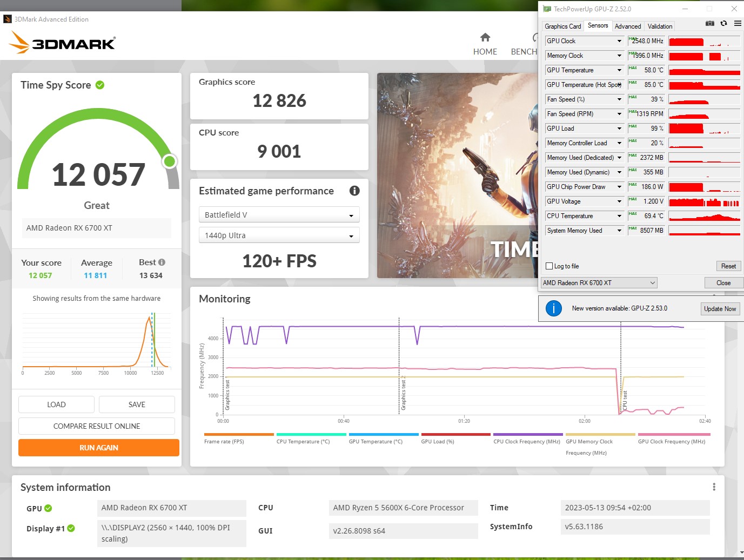Click the GPU Clock Frequency pink legend swatch
This screenshot has width=744, height=560.
(674, 434)
